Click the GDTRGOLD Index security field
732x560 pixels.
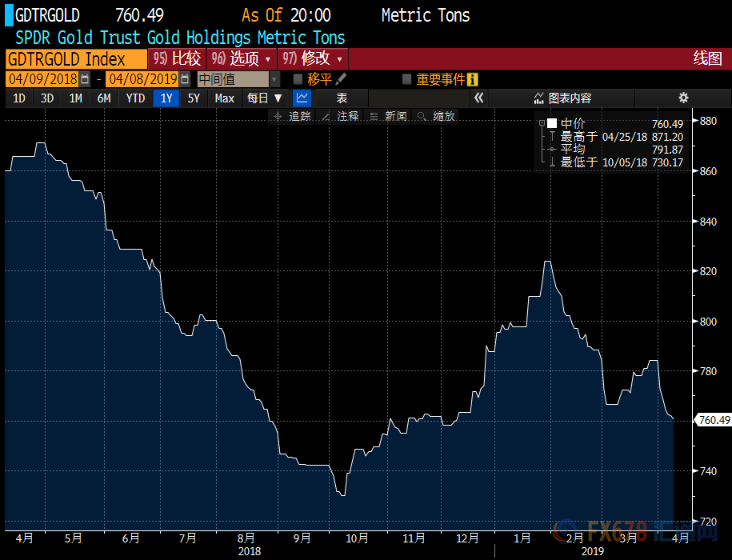[x=76, y=59]
